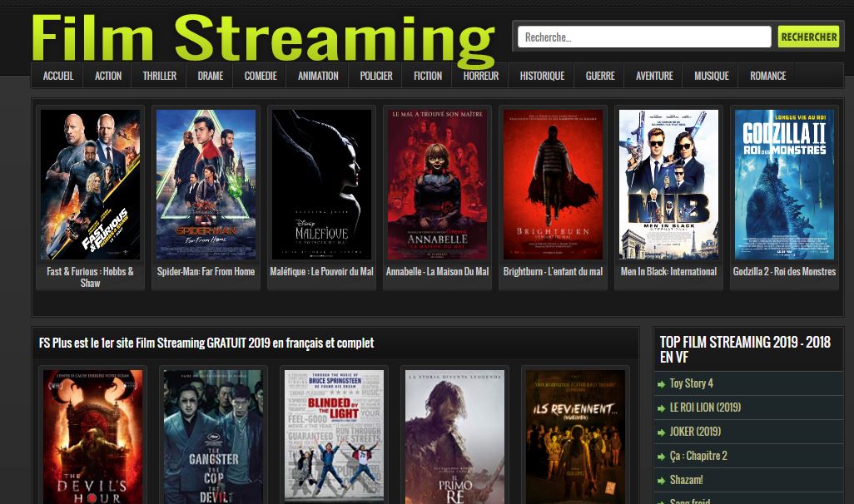Select the Maléfique poster
This screenshot has height=504, width=854.
coord(321,185)
